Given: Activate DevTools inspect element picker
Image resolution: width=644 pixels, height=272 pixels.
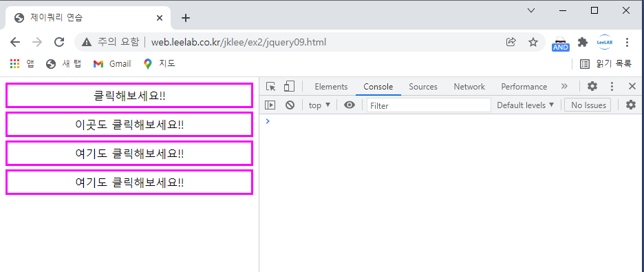Looking at the screenshot, I should click(270, 86).
